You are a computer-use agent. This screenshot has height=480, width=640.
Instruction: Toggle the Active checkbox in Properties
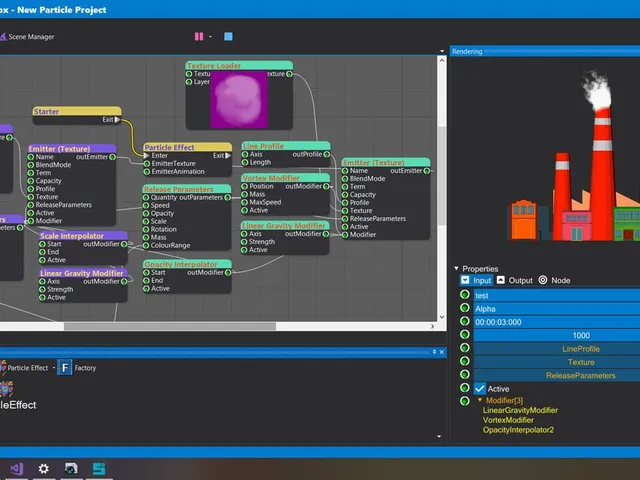(480, 389)
